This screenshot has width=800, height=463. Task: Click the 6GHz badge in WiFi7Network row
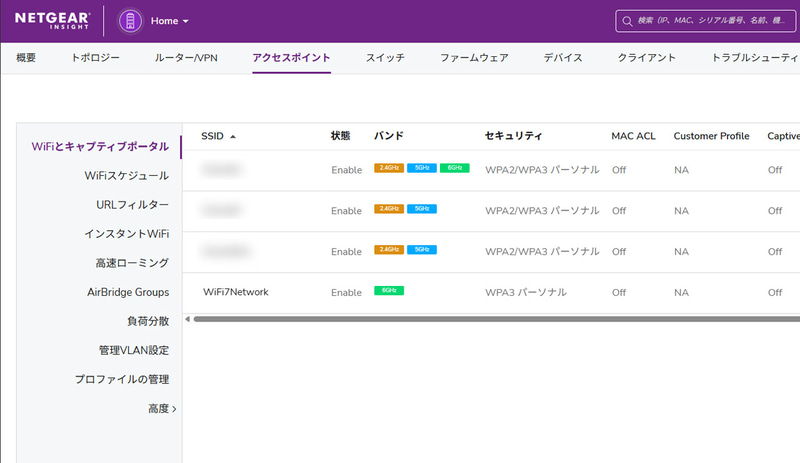389,290
